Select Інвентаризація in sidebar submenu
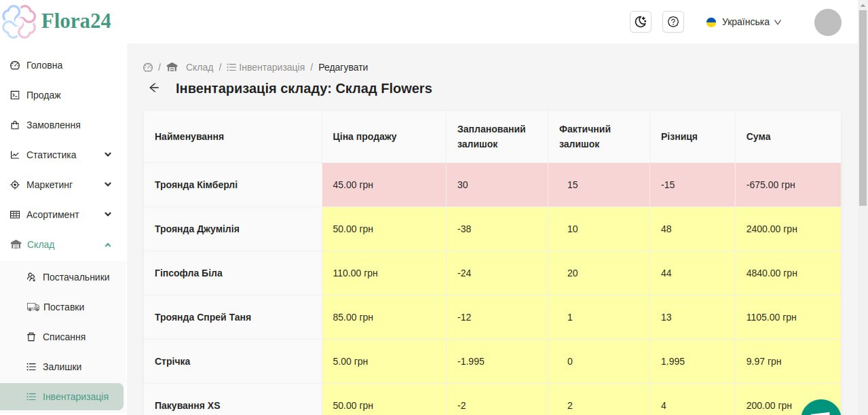The height and width of the screenshot is (415, 868). point(62,397)
